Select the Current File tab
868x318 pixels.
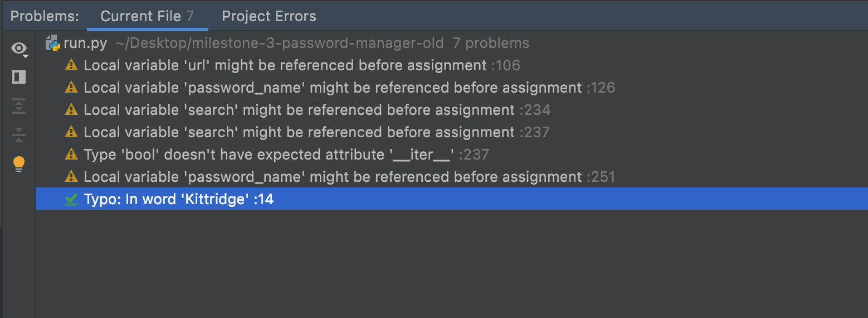coord(147,16)
